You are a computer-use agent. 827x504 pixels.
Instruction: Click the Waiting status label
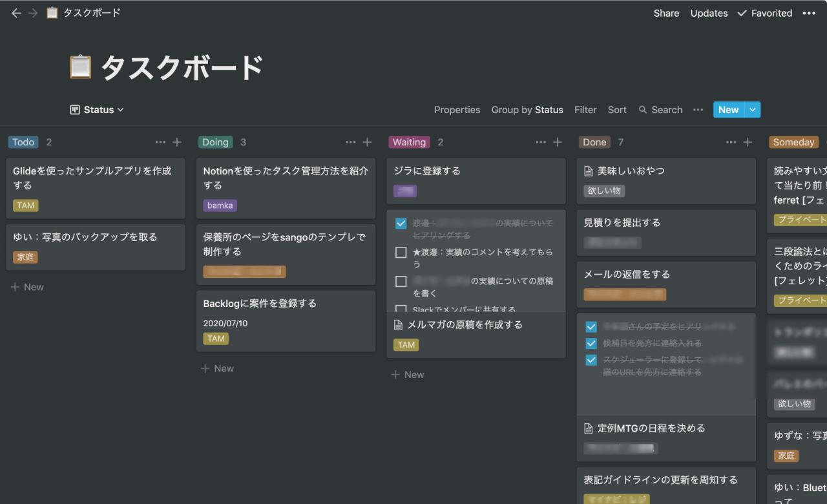point(409,142)
